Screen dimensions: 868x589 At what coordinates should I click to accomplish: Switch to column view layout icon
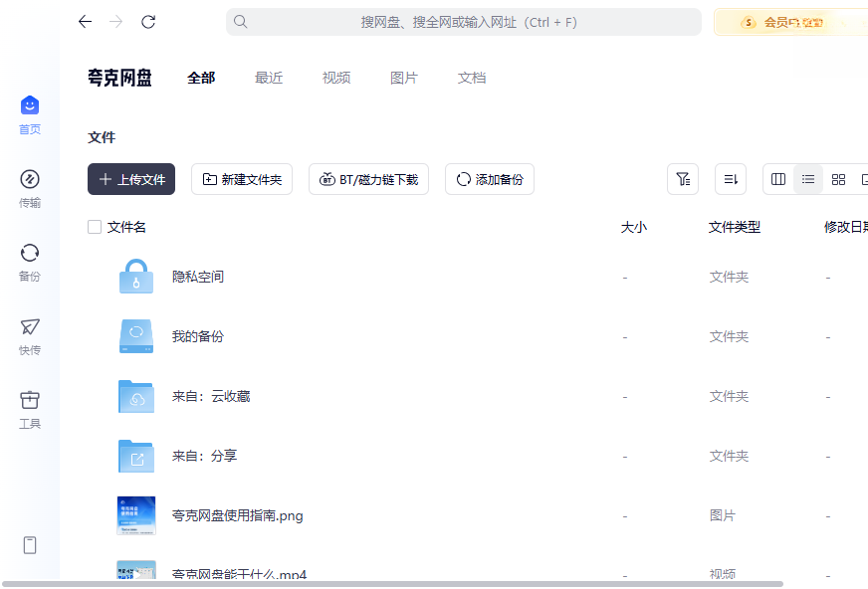click(778, 179)
